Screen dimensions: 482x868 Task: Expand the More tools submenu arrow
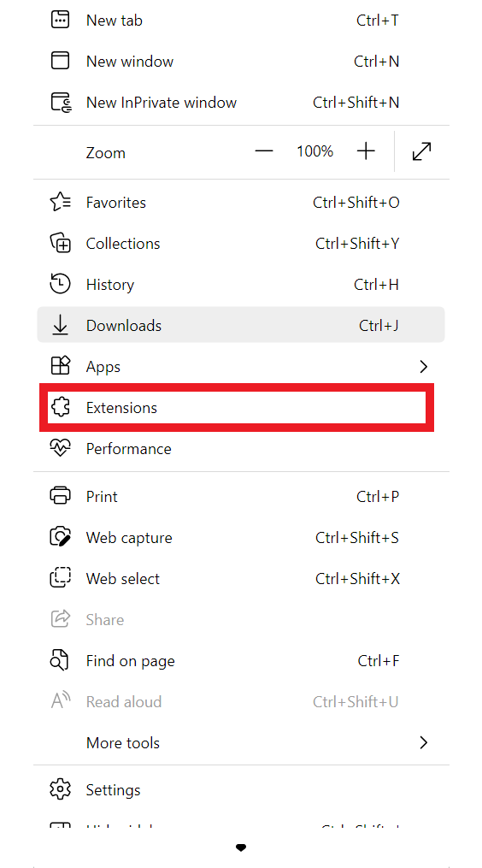[x=423, y=743]
